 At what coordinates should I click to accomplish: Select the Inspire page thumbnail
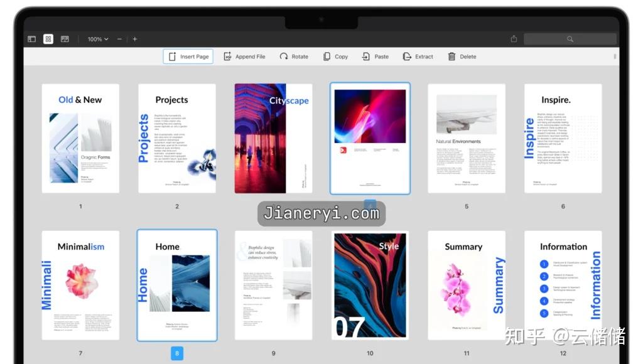[563, 139]
